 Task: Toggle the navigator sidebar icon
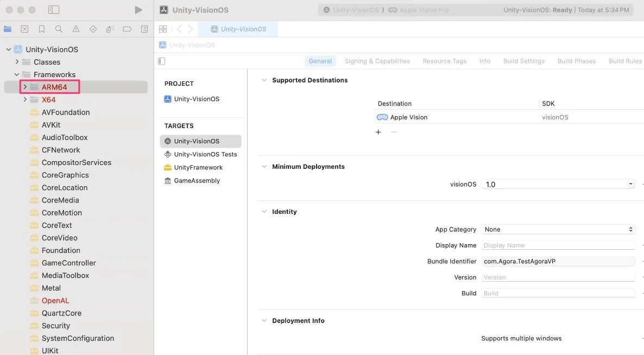point(54,10)
